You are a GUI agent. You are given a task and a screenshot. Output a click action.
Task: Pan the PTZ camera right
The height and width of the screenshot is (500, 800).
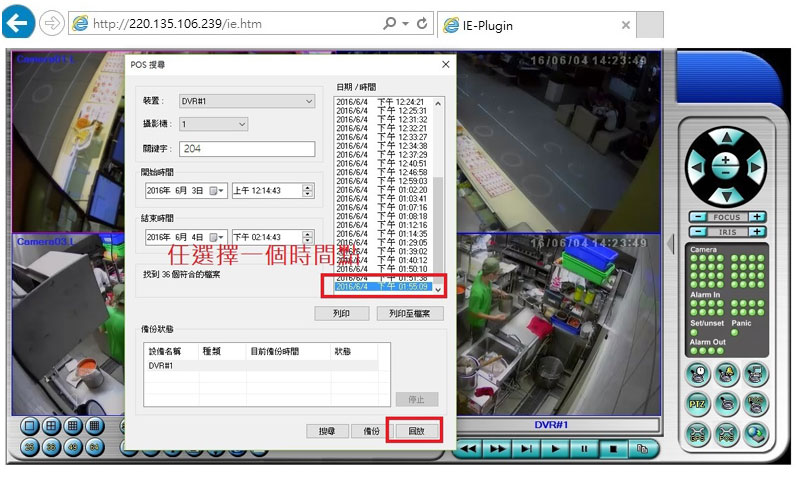tap(756, 167)
